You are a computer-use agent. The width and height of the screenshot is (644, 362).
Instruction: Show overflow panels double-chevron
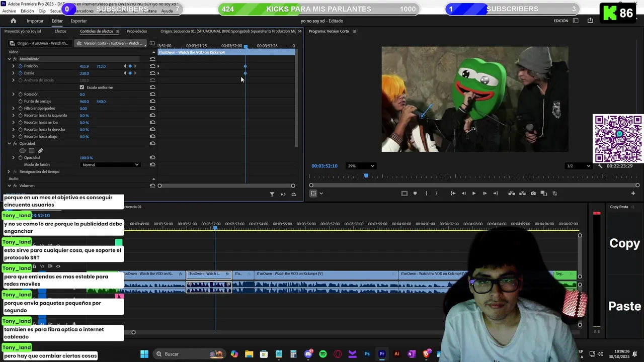pyautogui.click(x=300, y=31)
